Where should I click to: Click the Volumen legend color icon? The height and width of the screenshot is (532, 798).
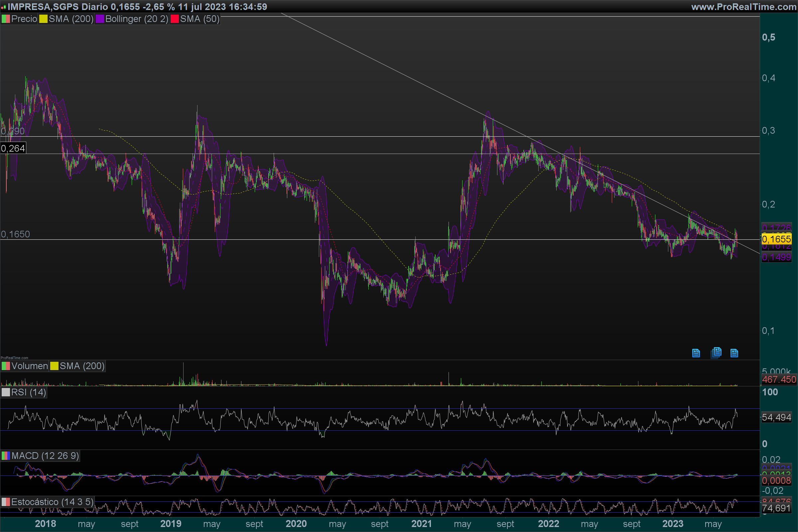click(x=6, y=366)
